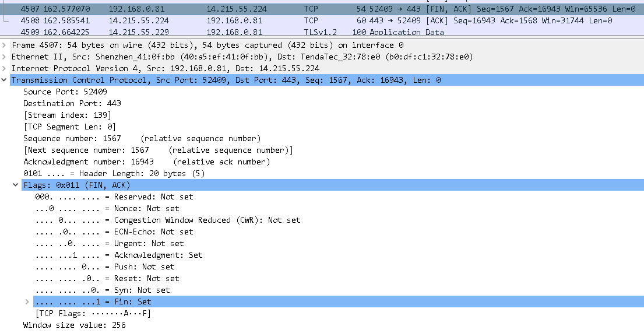Select the Acknowledgment number: 16943 field

tap(89, 162)
